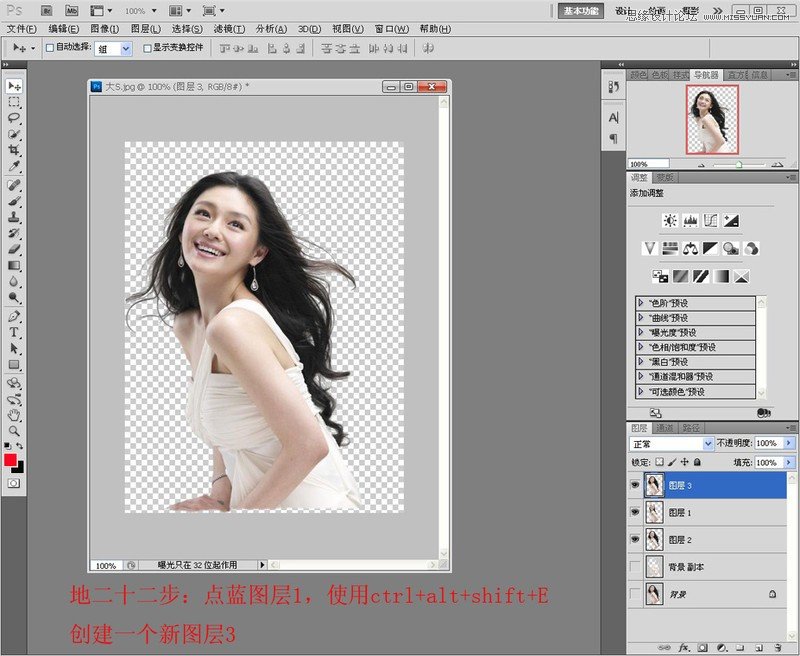Open the Curves adjustment from the 调整 panel
The image size is (800, 656).
[x=711, y=219]
